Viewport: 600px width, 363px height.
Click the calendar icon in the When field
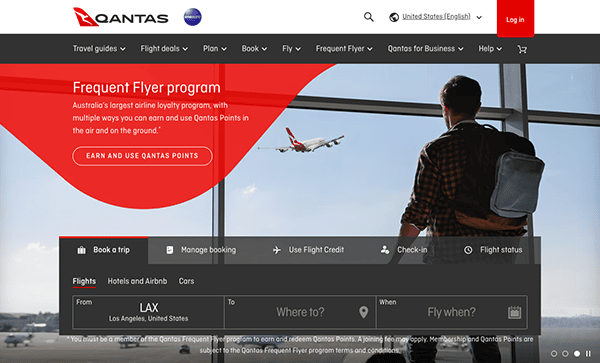[x=514, y=312]
